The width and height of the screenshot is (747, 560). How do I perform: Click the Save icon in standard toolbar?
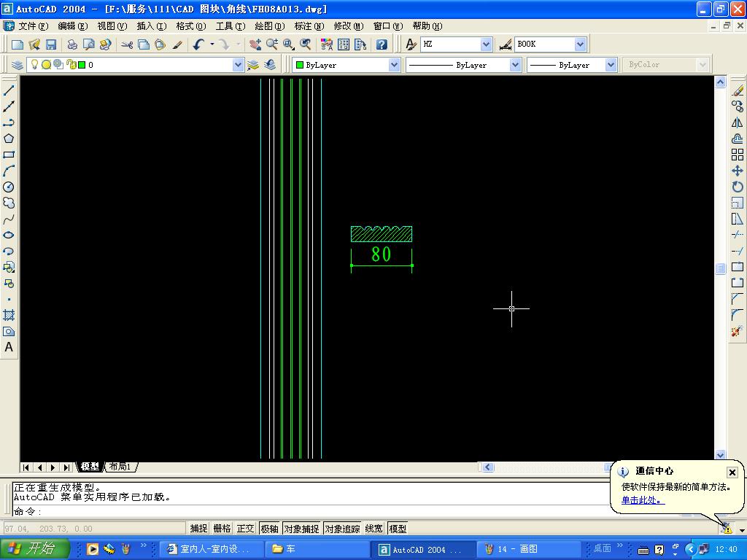pos(51,44)
